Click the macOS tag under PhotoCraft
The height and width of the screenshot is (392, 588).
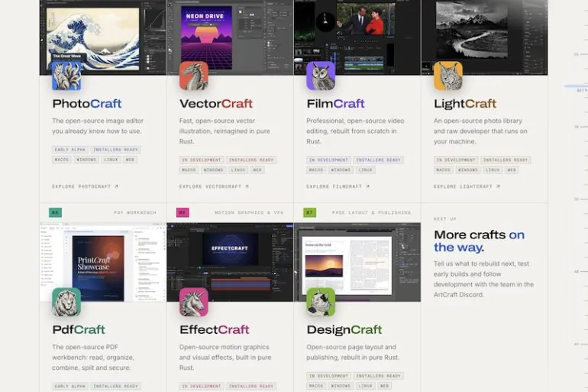62,160
